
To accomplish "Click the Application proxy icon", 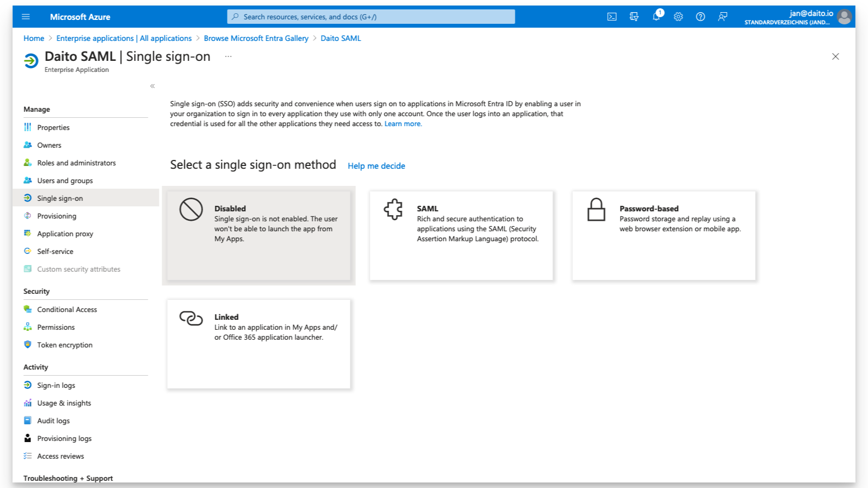I will tap(28, 233).
